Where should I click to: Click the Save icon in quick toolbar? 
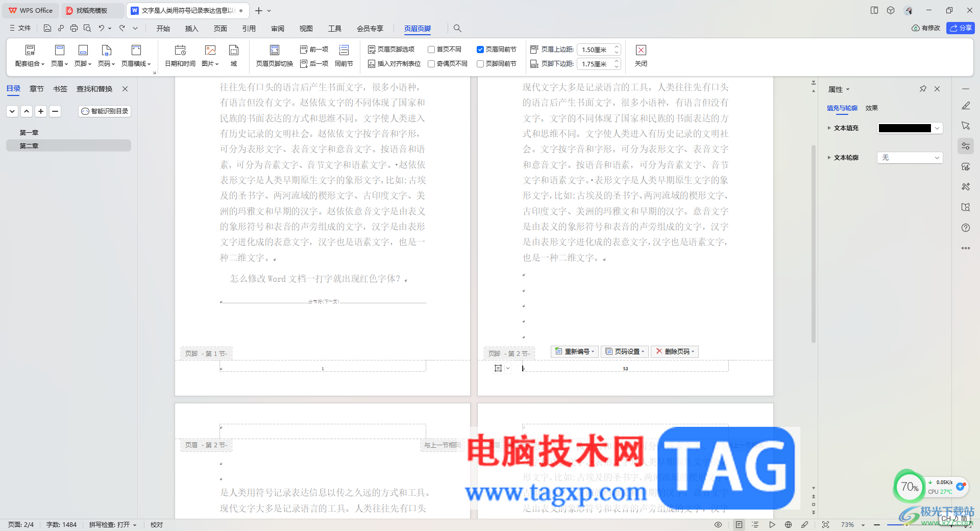tap(47, 28)
